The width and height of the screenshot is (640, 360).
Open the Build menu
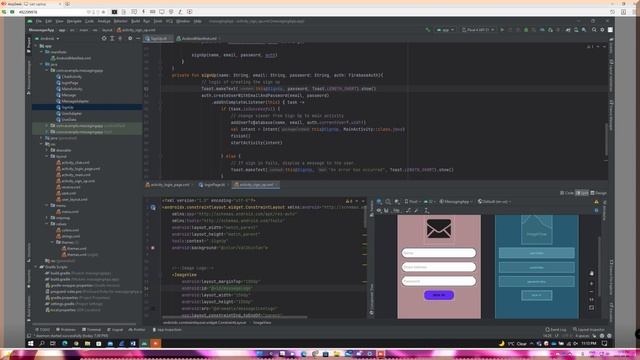pos(136,21)
